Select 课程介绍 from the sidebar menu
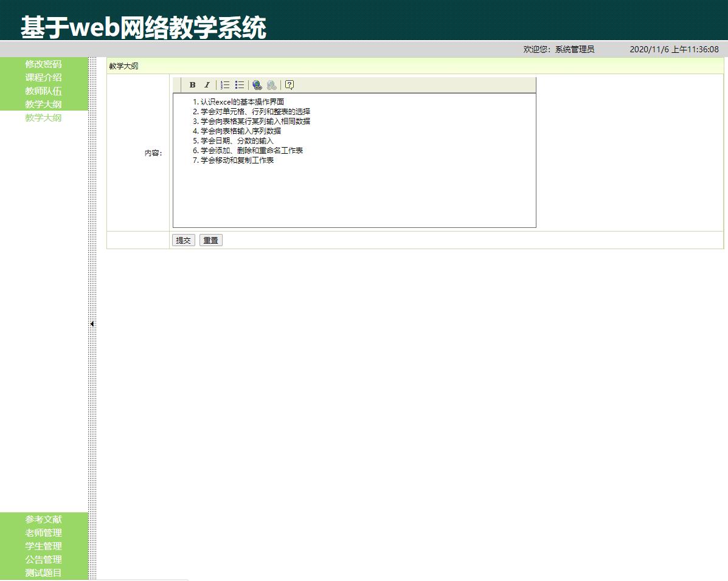 (x=43, y=77)
